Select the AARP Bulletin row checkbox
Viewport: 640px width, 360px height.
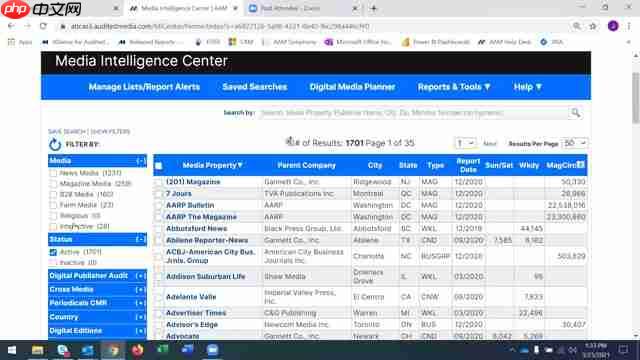coord(159,205)
